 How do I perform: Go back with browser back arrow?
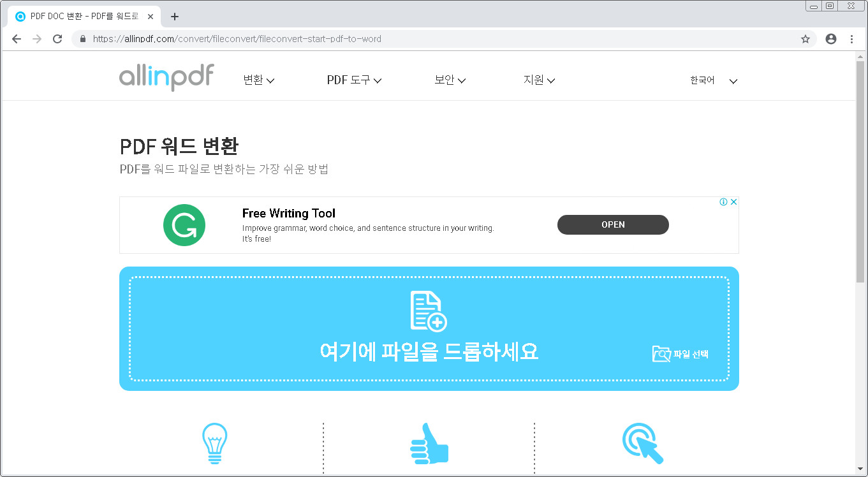point(17,39)
